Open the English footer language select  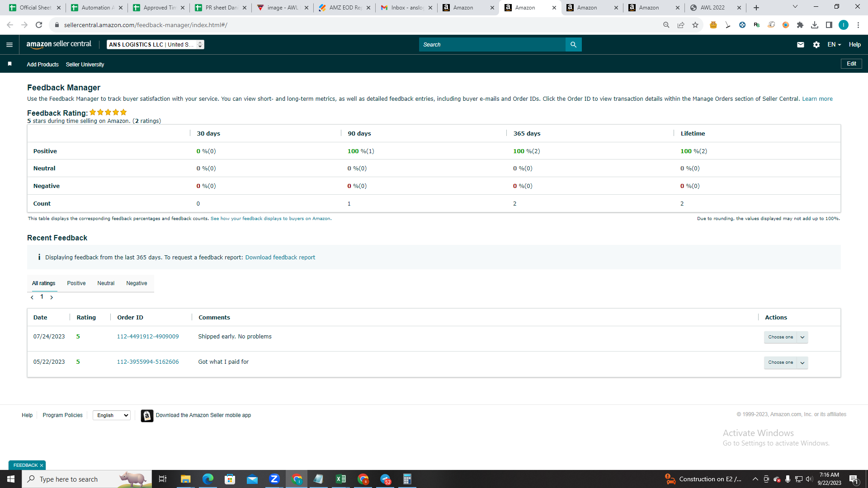112,415
